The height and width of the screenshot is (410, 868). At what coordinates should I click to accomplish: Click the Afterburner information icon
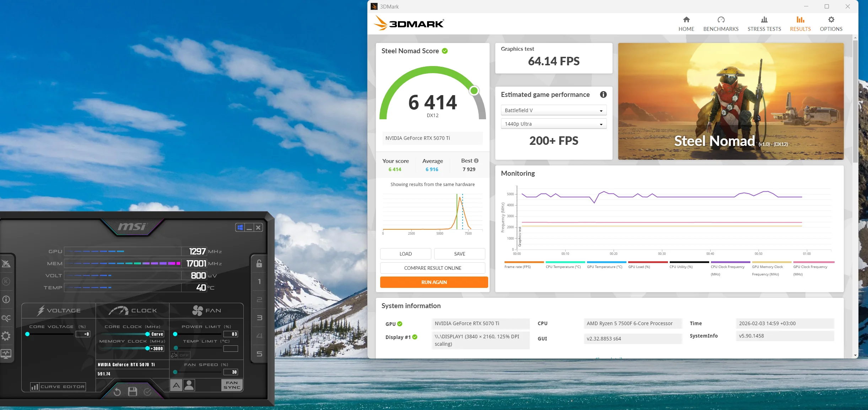[x=6, y=300]
